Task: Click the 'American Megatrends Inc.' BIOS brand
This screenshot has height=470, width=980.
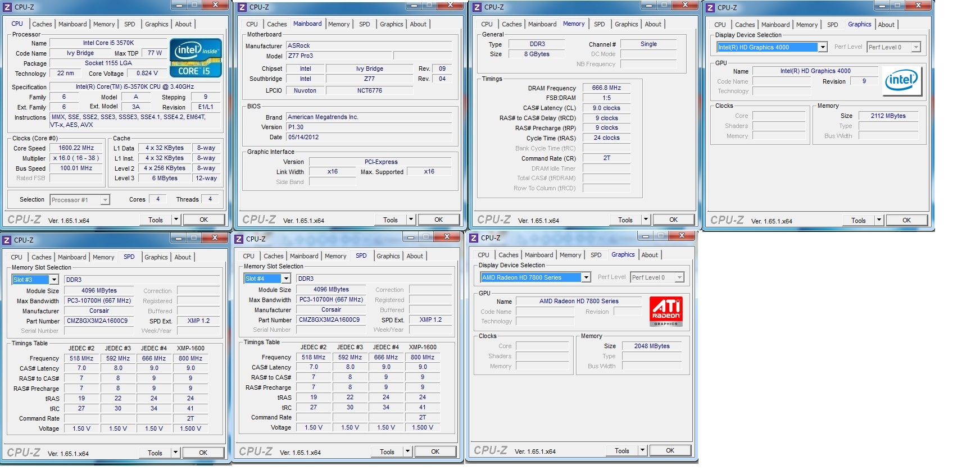Action: [369, 117]
